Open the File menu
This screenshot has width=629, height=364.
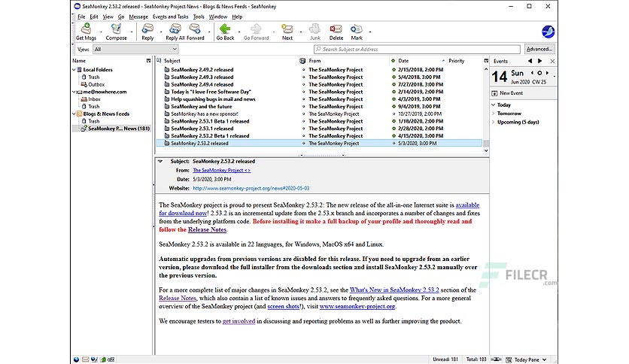coord(81,17)
